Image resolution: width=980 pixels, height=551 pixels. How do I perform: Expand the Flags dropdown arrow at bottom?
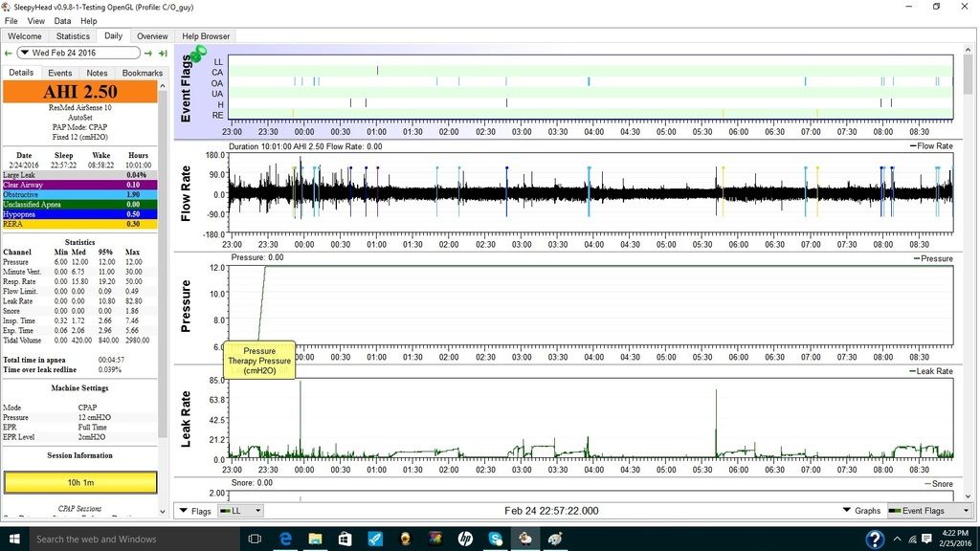pos(184,511)
